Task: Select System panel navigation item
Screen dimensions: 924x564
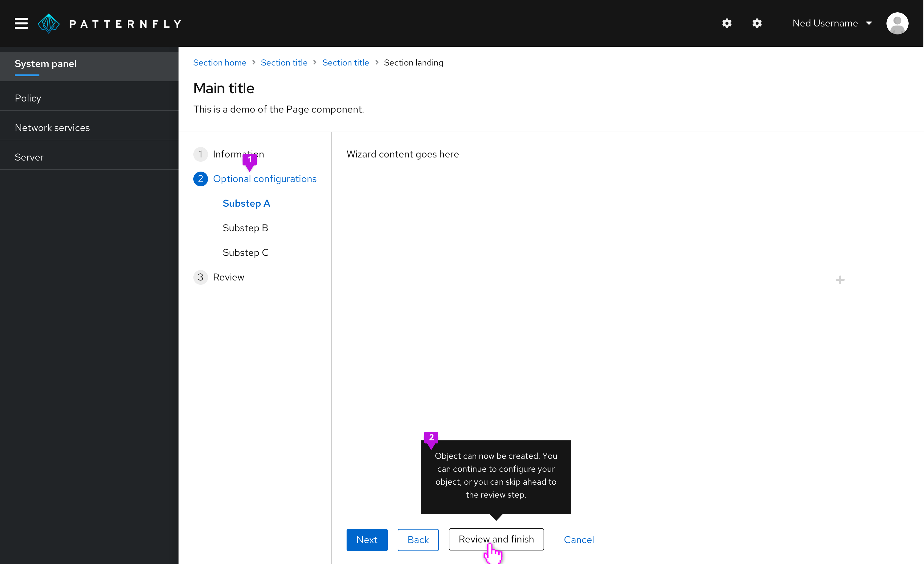Action: coord(89,64)
